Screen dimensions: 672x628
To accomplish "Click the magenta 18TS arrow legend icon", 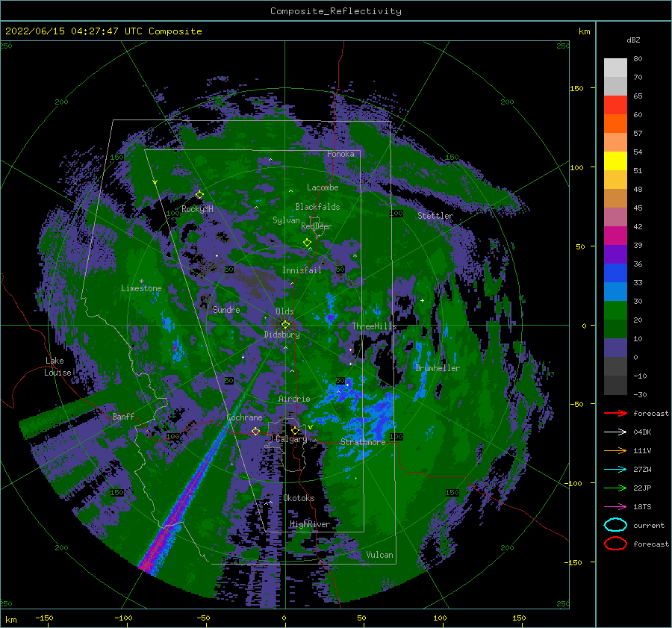I will [615, 507].
